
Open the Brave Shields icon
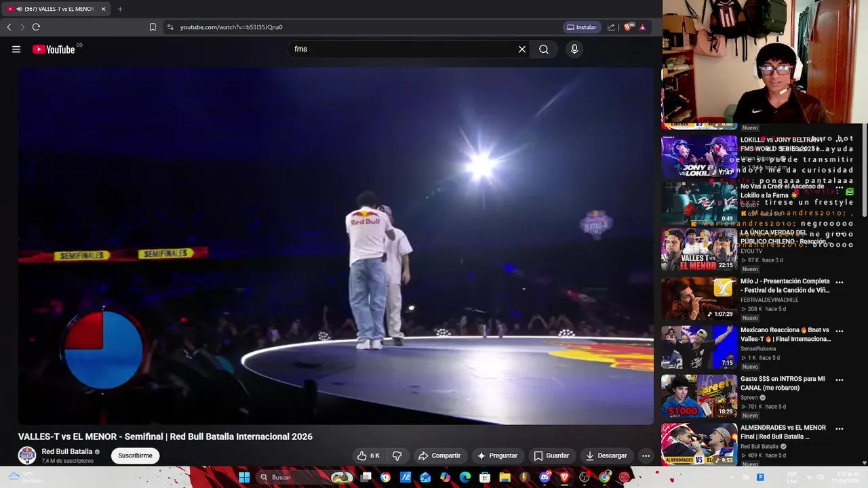pos(628,27)
